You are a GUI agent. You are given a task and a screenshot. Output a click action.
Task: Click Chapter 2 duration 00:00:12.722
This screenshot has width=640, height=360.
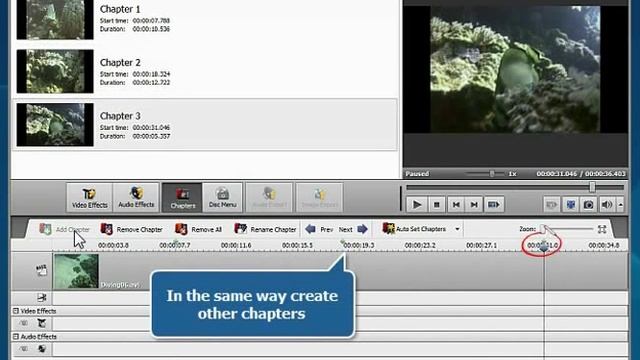151,83
